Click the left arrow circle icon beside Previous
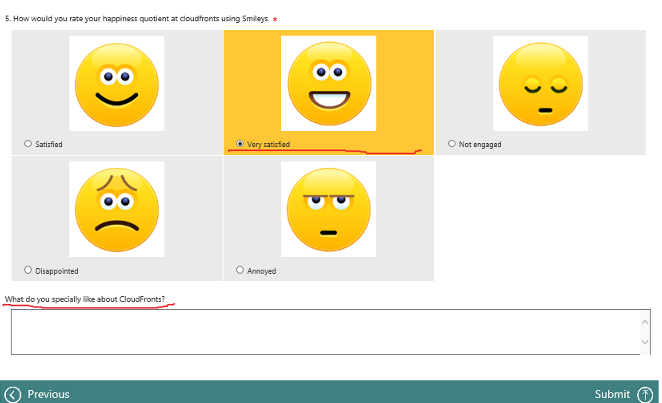This screenshot has width=662, height=403. coord(13,394)
